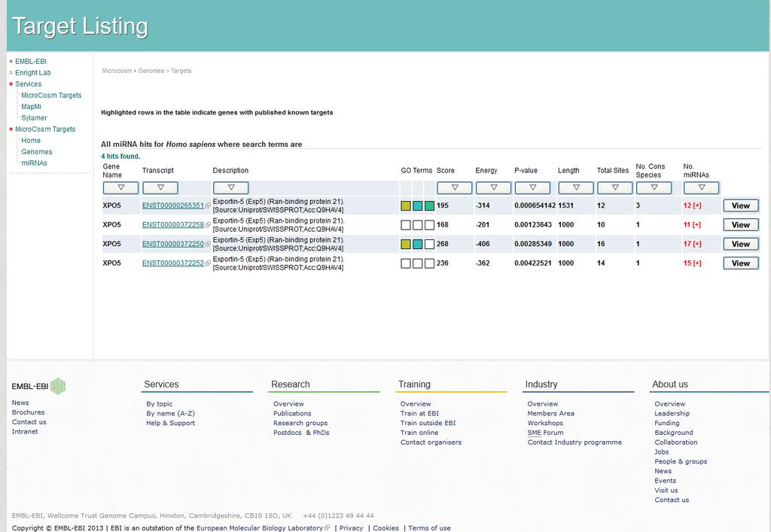The image size is (771, 532).
Task: Open the Description filter dropdown
Action: tap(230, 187)
